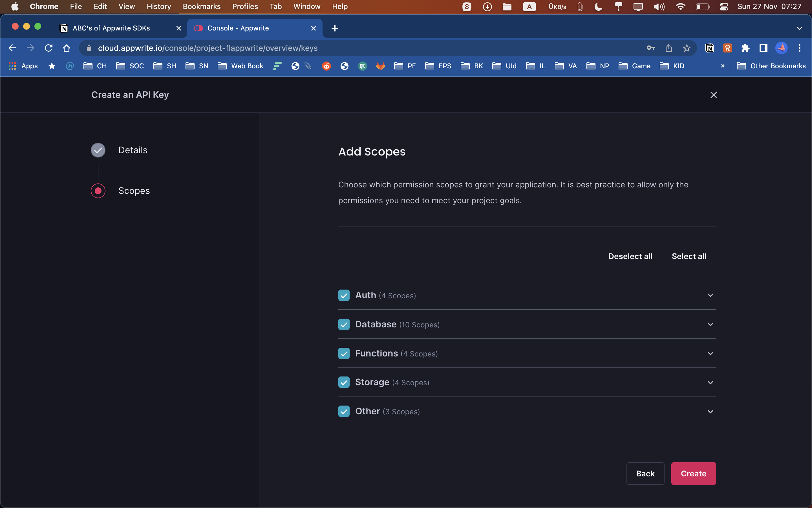Click the browser forward arrow
This screenshot has width=812, height=508.
point(30,48)
